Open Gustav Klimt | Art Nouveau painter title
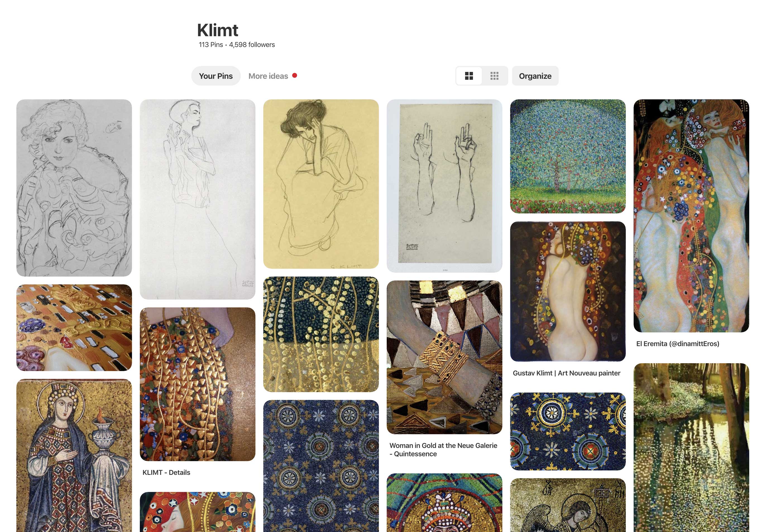The width and height of the screenshot is (766, 532). tap(566, 373)
